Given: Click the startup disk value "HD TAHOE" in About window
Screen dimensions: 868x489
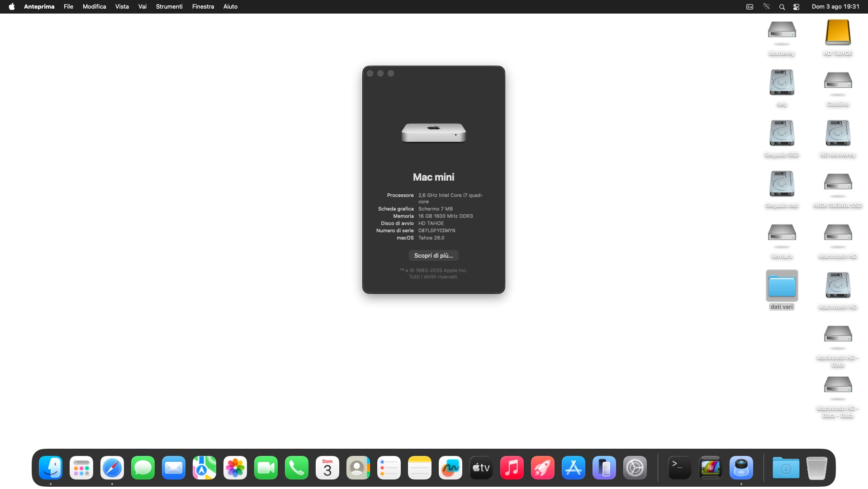Looking at the screenshot, I should 431,224.
